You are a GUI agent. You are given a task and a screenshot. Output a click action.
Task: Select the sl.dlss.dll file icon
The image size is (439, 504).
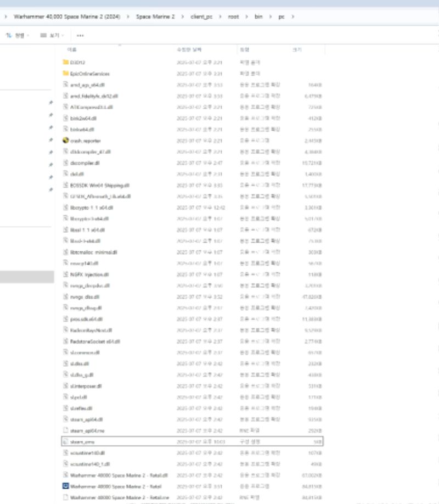[66, 363]
